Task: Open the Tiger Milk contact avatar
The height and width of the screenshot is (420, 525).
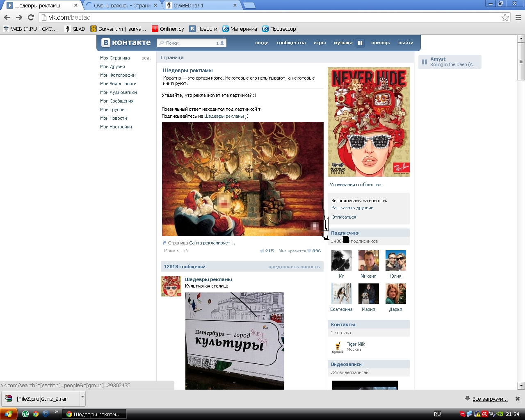Action: pyautogui.click(x=338, y=347)
